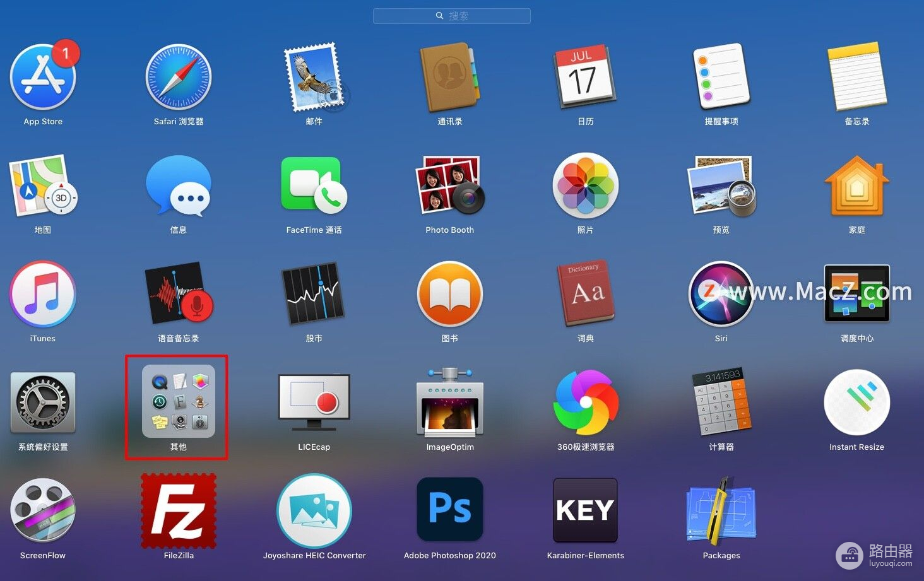Launch 信息 Messages app
924x581 pixels.
coord(179,185)
